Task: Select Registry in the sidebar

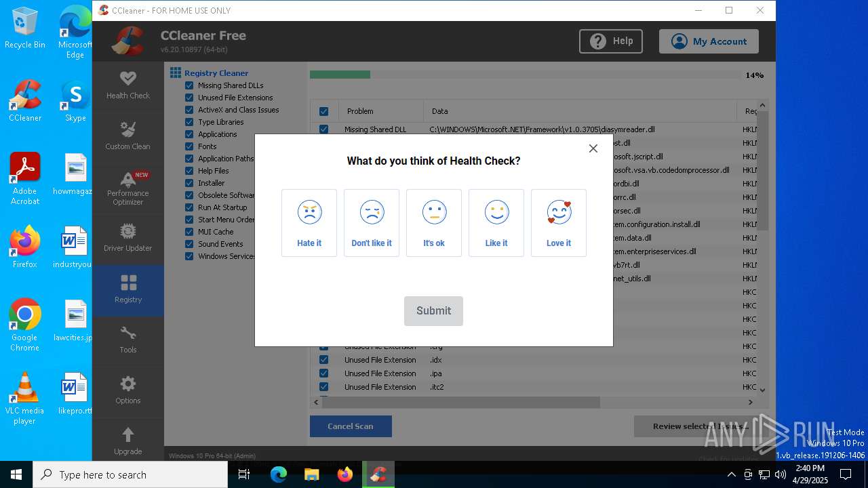Action: 128,290
